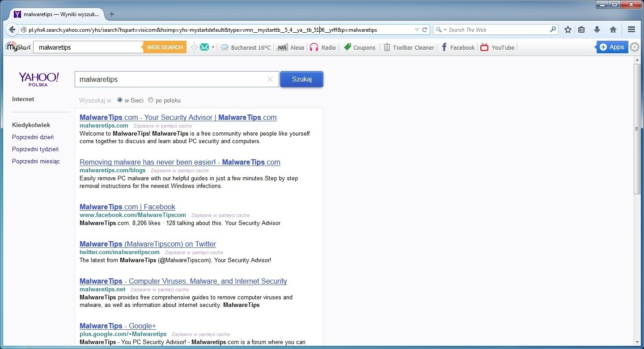Click the magnifier in Search The Web box
The image size is (644, 349).
click(553, 30)
